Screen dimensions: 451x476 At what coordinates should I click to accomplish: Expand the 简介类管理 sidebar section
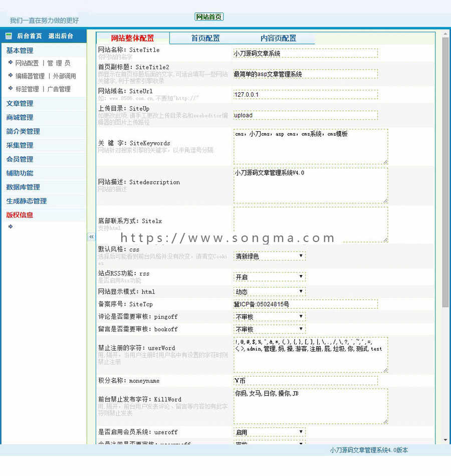[x=23, y=131]
